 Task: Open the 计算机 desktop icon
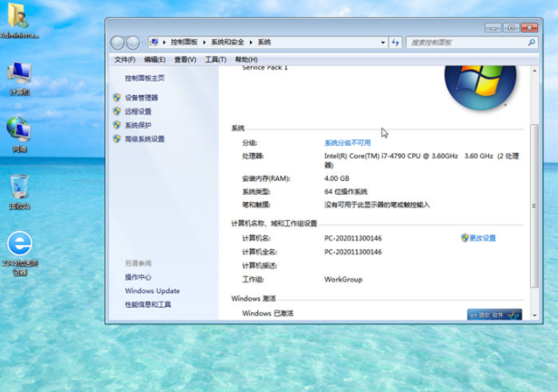coord(20,79)
